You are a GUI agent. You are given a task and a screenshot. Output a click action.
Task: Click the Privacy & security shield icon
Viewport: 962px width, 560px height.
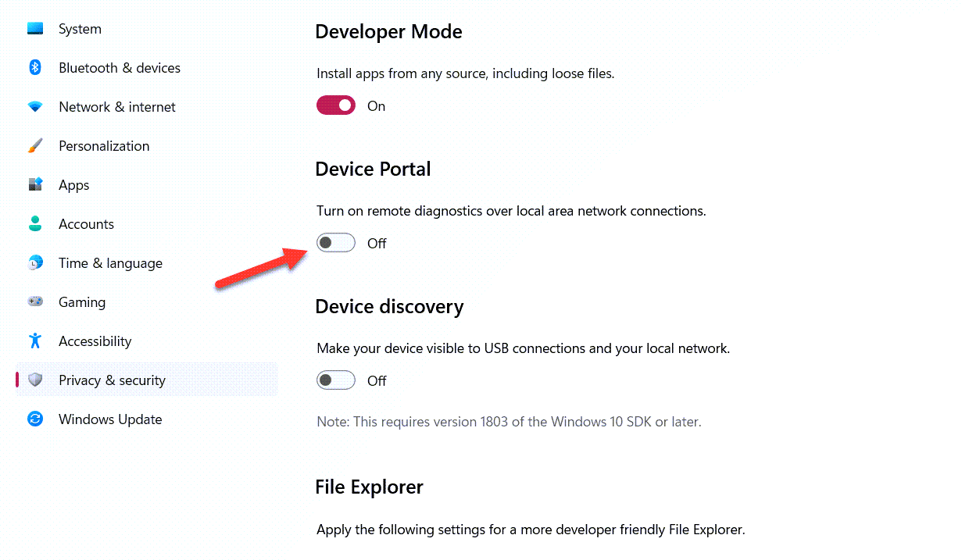[x=35, y=380]
